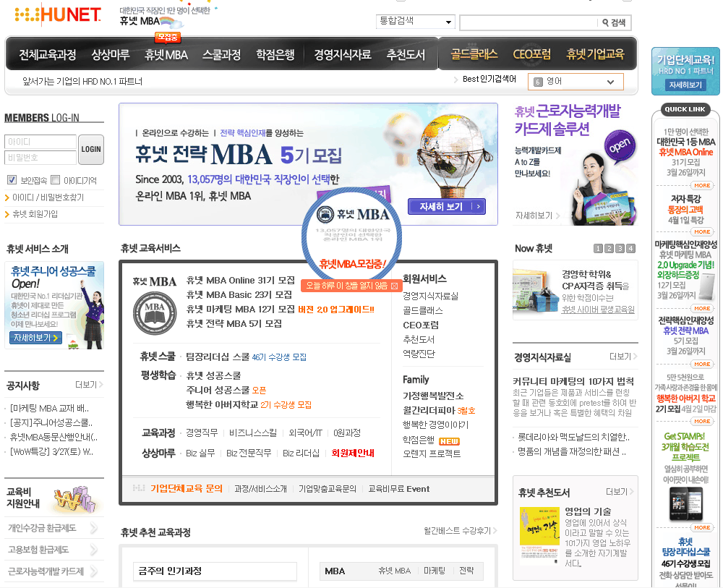
Task: Click the 아이디 input field
Action: (40, 142)
